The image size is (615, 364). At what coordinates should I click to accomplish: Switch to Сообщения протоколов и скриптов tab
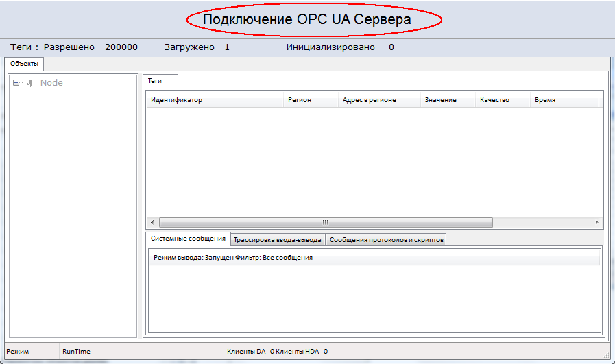point(386,240)
